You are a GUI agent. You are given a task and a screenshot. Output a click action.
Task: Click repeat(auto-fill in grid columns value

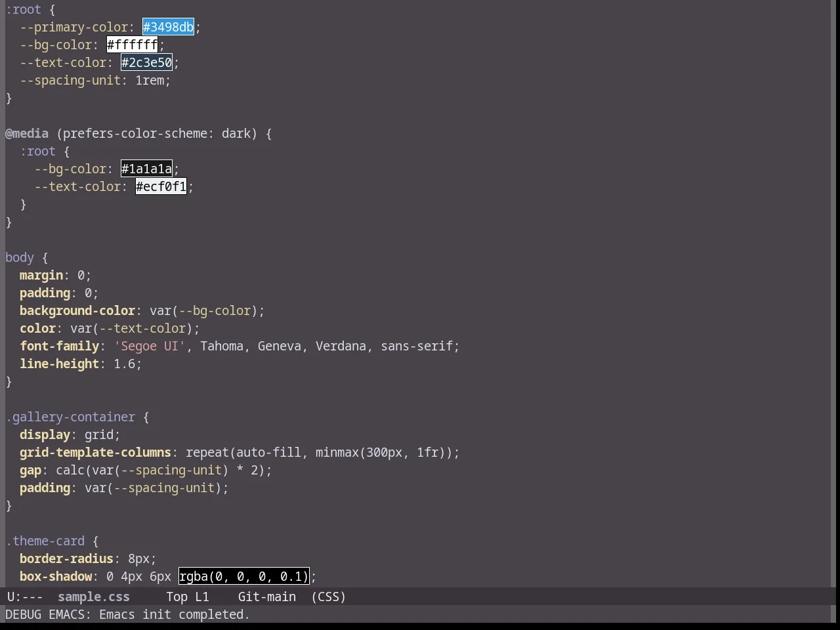click(x=243, y=452)
